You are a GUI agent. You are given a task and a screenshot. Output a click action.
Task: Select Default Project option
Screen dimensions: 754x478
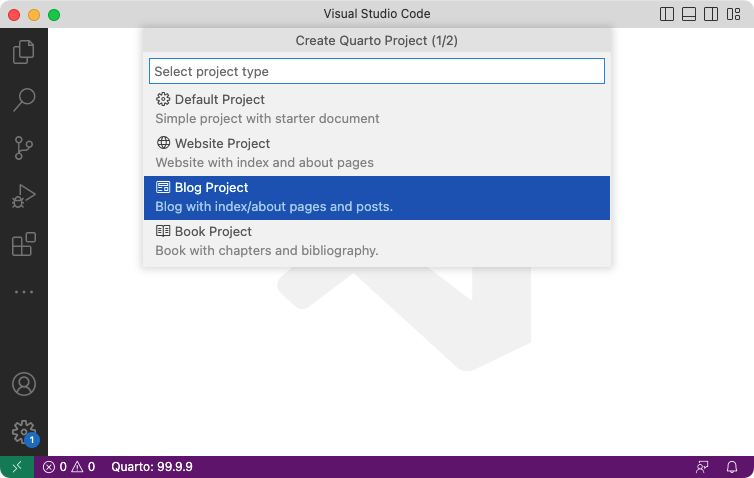pyautogui.click(x=377, y=109)
